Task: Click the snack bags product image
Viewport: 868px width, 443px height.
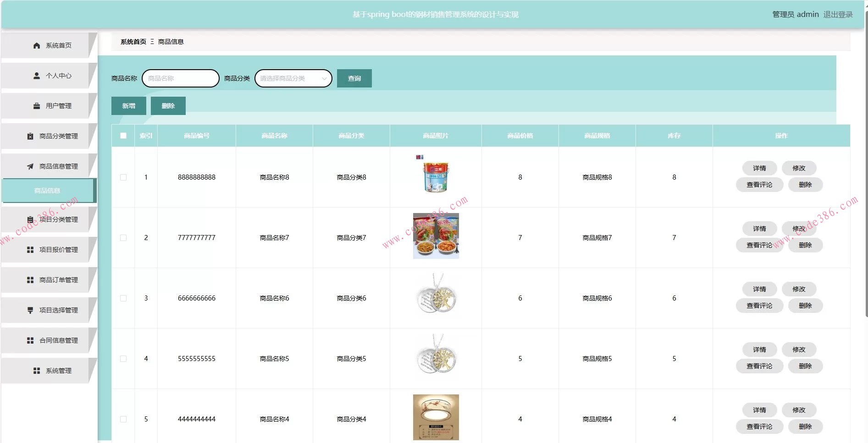Action: (436, 236)
